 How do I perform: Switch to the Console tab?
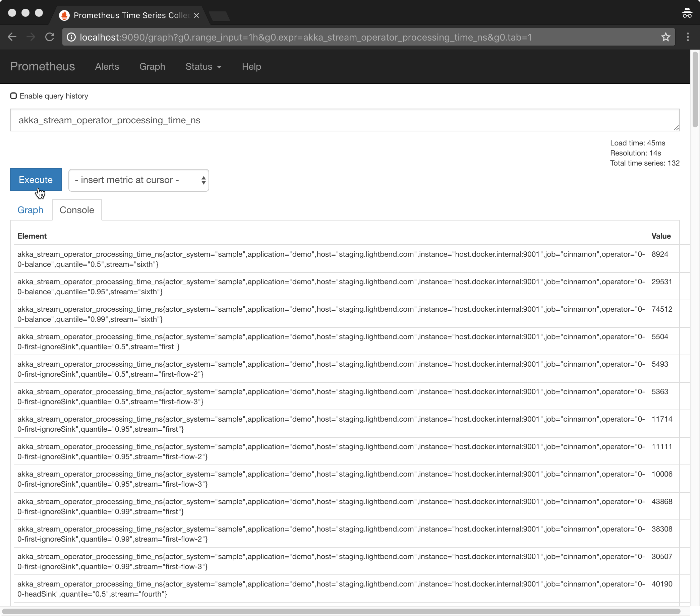(x=77, y=210)
